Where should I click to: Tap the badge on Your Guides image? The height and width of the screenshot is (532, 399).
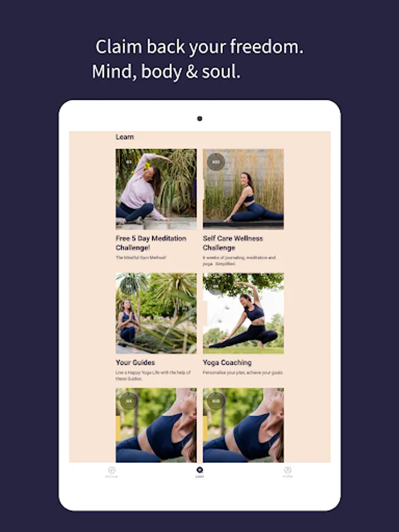tap(129, 286)
